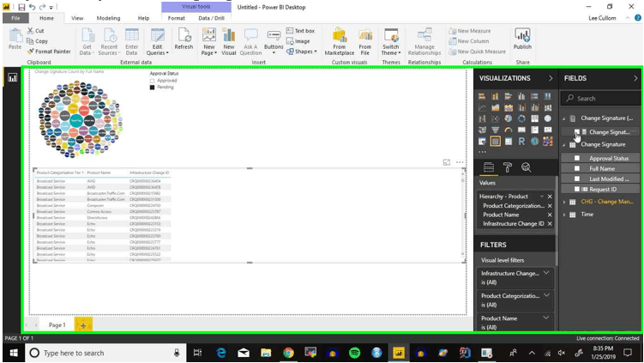Check the Request ID field

pos(577,189)
